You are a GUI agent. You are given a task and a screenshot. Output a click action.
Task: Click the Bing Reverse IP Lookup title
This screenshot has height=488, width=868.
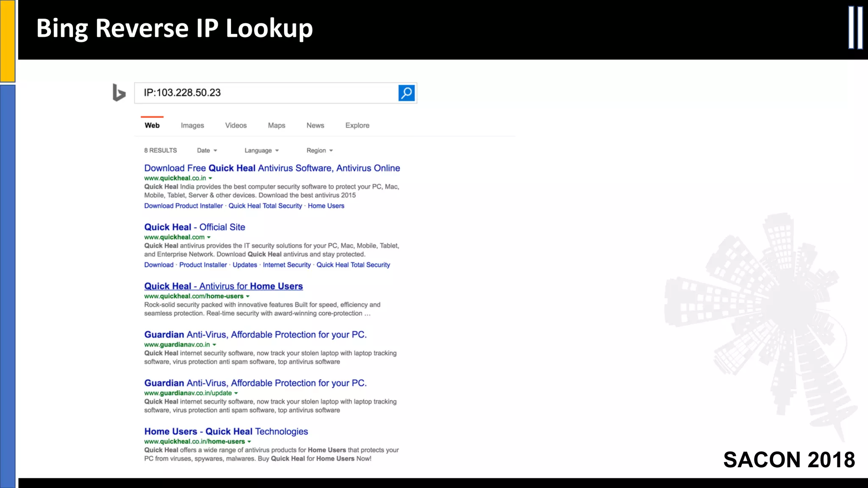[175, 29]
